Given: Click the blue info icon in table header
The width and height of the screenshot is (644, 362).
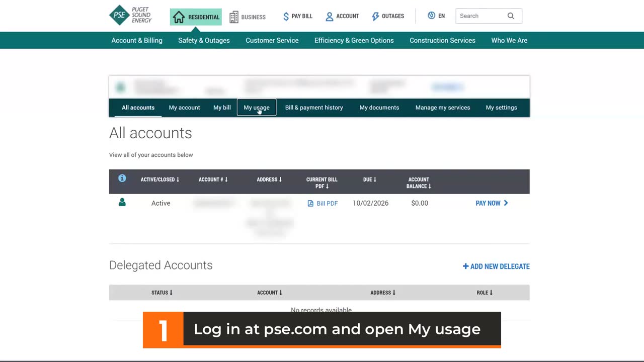Looking at the screenshot, I should pyautogui.click(x=122, y=178).
